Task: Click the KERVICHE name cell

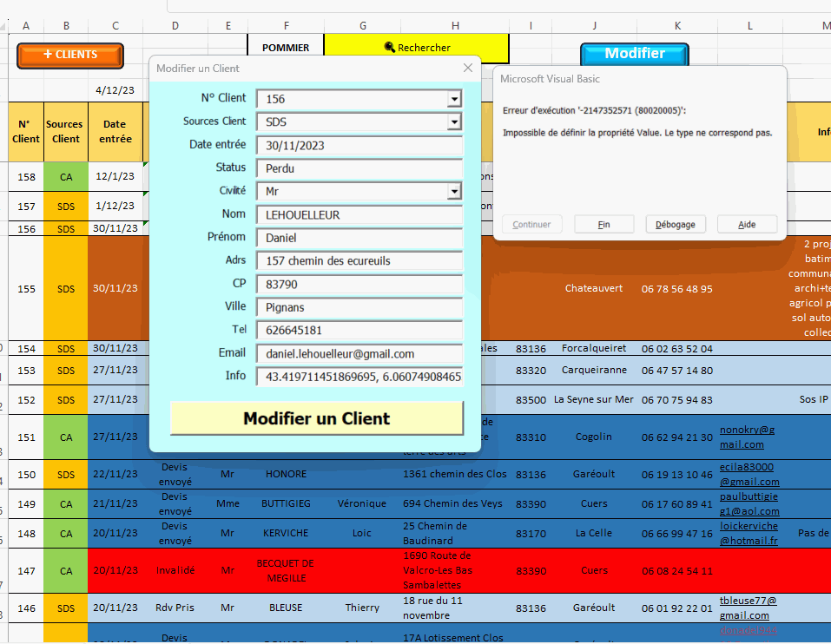Action: [x=286, y=533]
